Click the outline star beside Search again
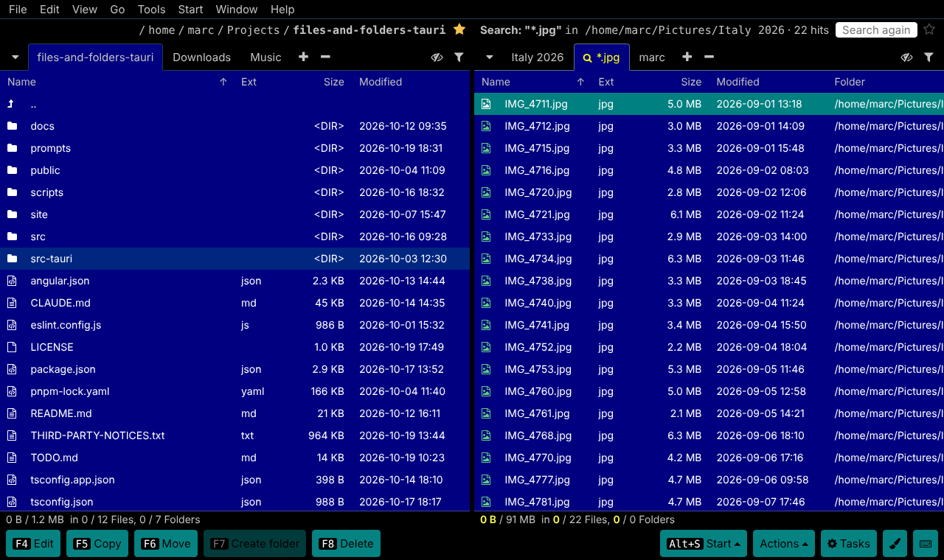 [x=929, y=29]
